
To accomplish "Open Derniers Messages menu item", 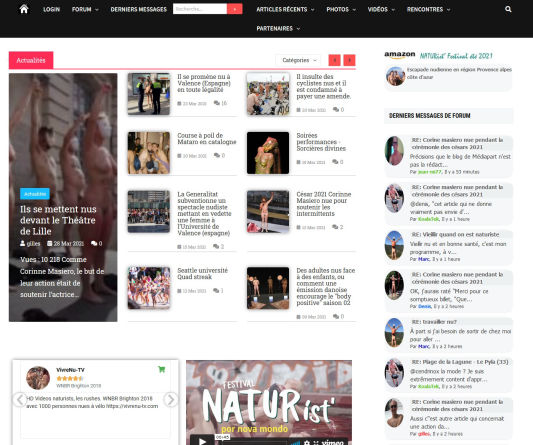I will click(x=139, y=9).
